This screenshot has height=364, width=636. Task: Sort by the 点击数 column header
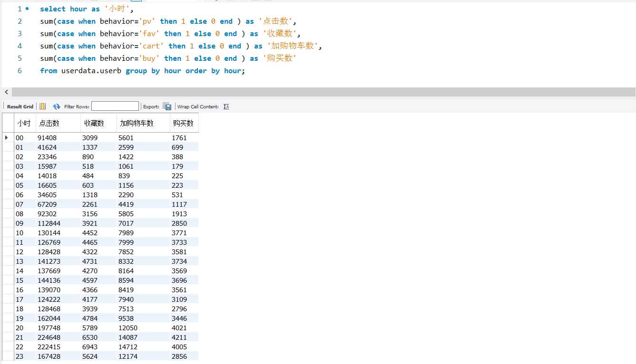[x=58, y=123]
